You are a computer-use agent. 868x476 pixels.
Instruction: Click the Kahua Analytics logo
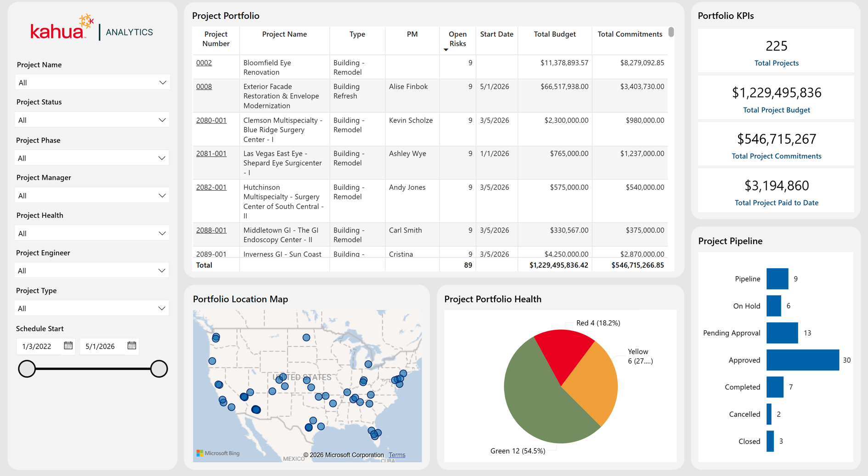[92, 28]
